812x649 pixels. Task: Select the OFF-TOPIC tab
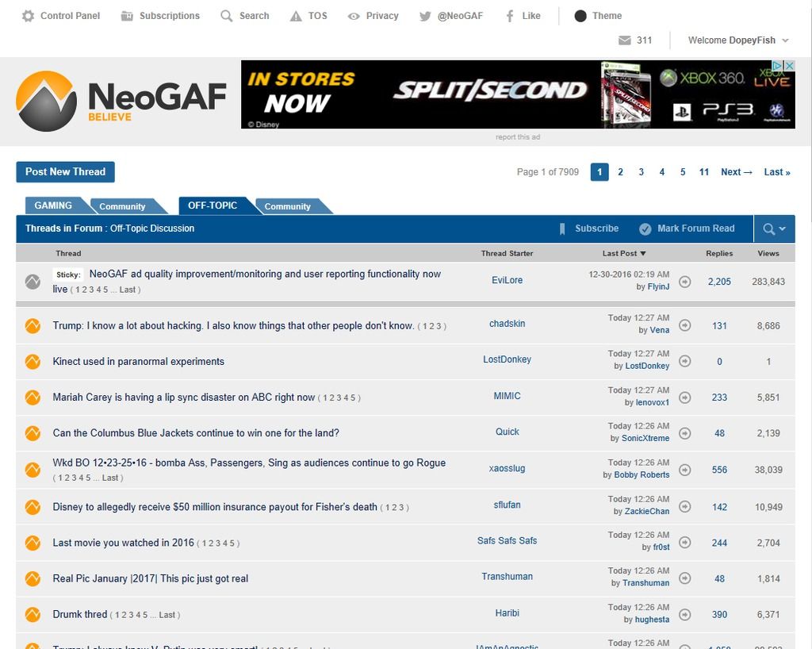click(x=213, y=205)
